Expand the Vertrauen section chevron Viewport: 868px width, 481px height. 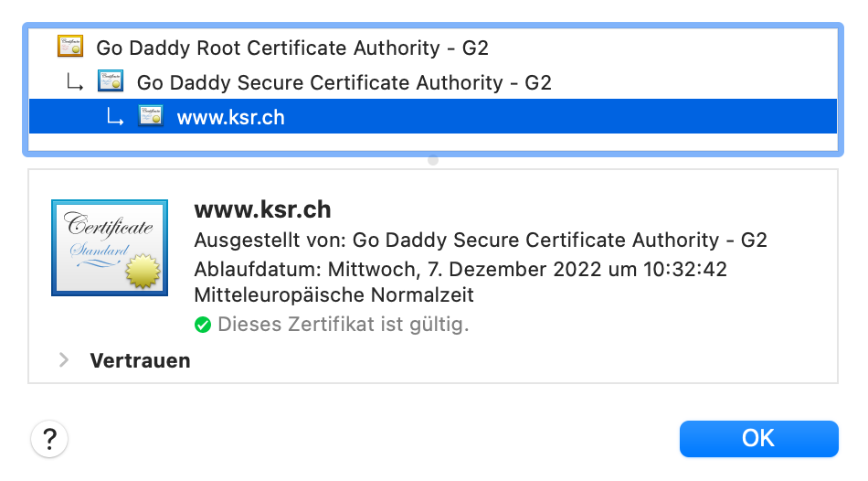pyautogui.click(x=64, y=360)
